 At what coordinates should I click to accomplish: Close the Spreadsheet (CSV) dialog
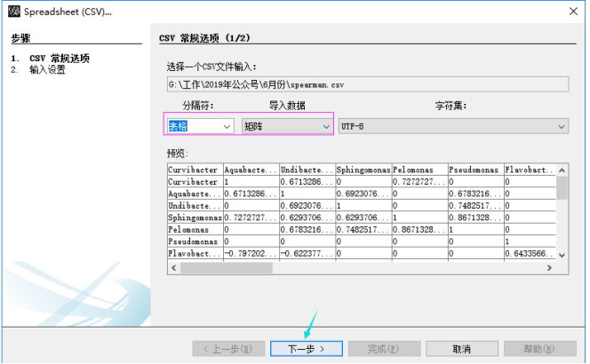pyautogui.click(x=573, y=12)
